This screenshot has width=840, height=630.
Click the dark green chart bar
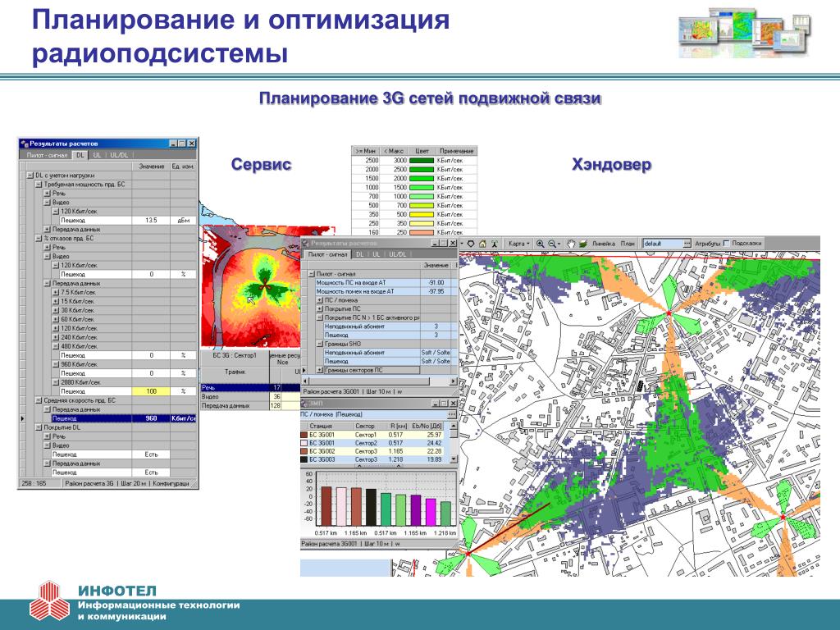(386, 509)
